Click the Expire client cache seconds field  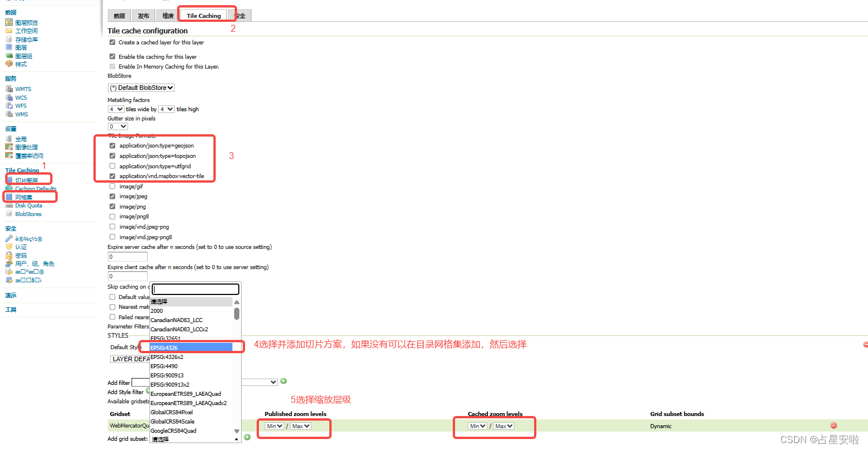127,277
